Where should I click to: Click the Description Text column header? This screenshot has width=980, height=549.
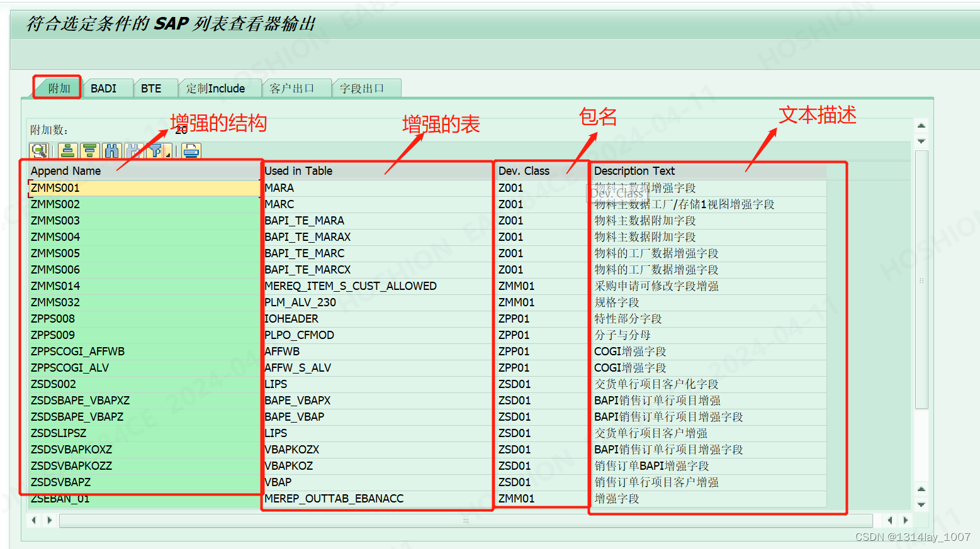click(709, 171)
